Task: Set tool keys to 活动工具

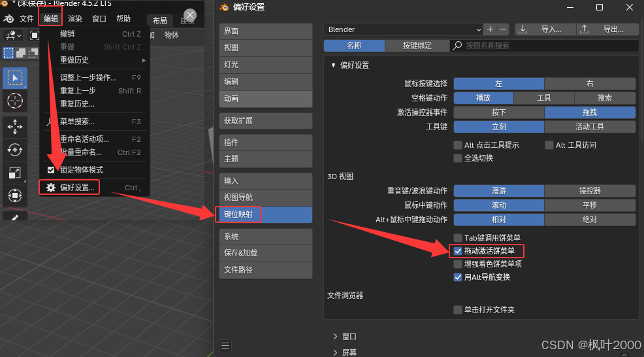Action: [590, 127]
